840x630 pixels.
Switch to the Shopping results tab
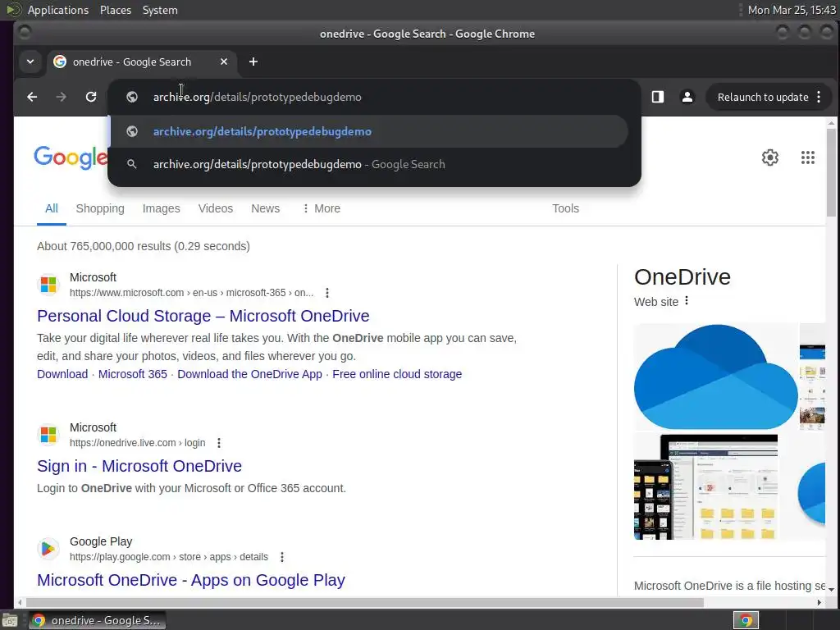click(100, 208)
